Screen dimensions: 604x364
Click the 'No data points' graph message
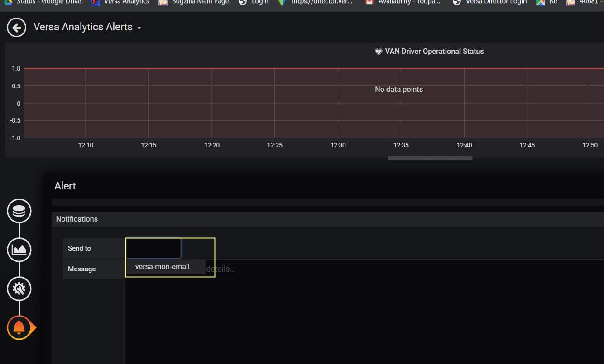(399, 90)
